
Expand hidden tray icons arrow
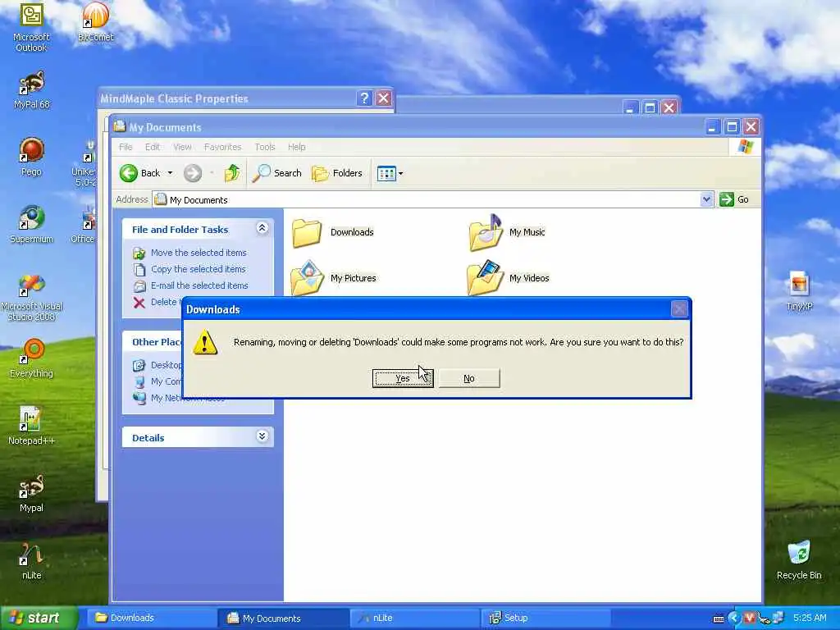[734, 619]
